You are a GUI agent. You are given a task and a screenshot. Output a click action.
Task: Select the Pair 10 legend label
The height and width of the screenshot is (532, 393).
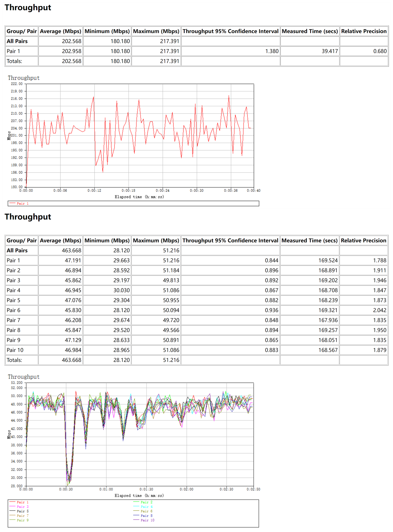pyautogui.click(x=147, y=520)
